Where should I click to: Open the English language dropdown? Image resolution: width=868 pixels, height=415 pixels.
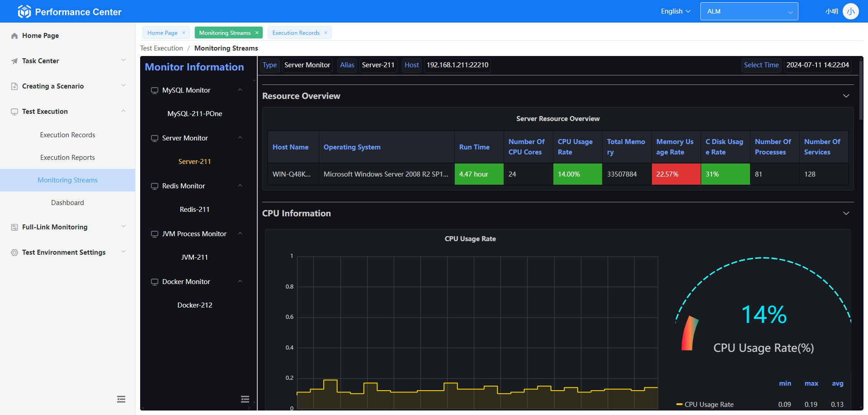[x=676, y=11]
